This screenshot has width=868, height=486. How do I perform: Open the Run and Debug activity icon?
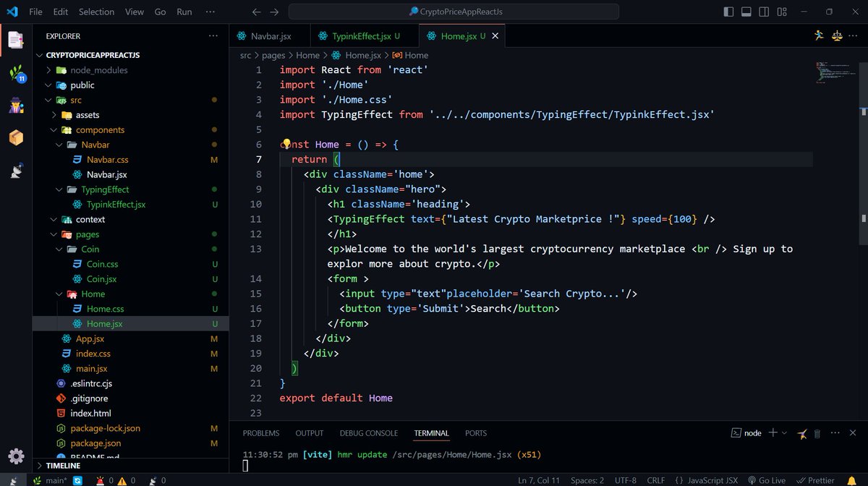coord(16,106)
